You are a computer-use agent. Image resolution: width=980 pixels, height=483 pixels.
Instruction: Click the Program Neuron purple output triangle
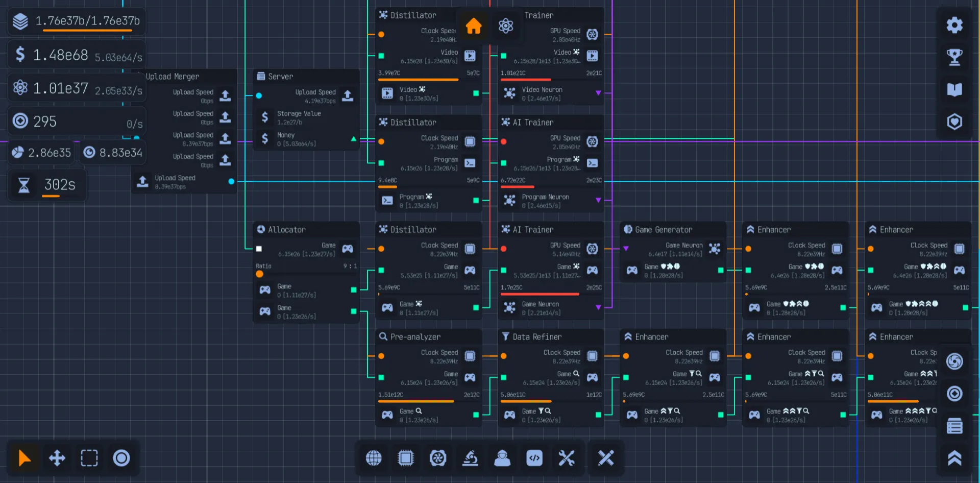[598, 200]
